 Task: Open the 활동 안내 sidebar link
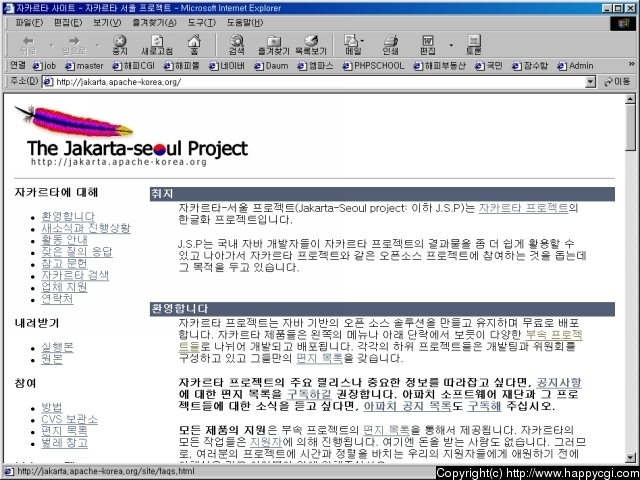coord(64,240)
